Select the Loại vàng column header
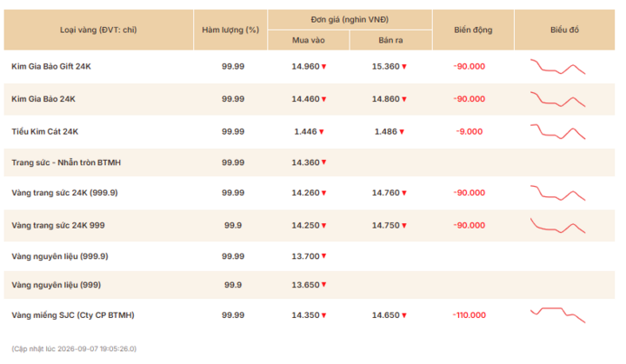 [98, 30]
